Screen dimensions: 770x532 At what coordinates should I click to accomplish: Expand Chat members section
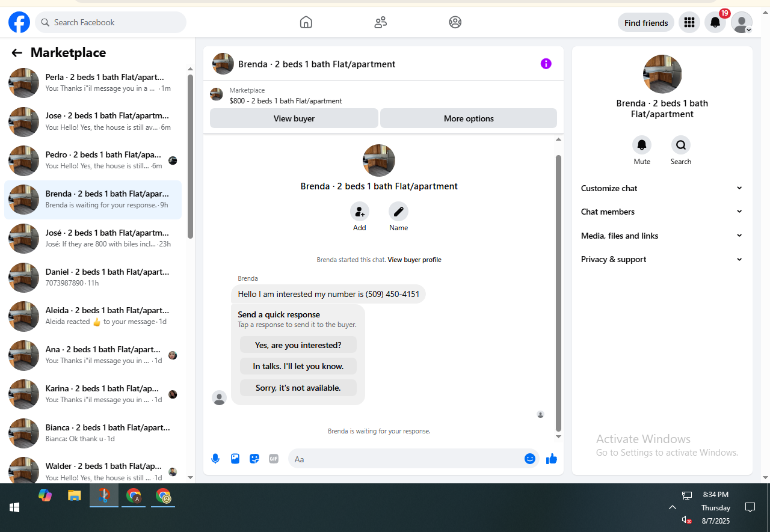662,212
